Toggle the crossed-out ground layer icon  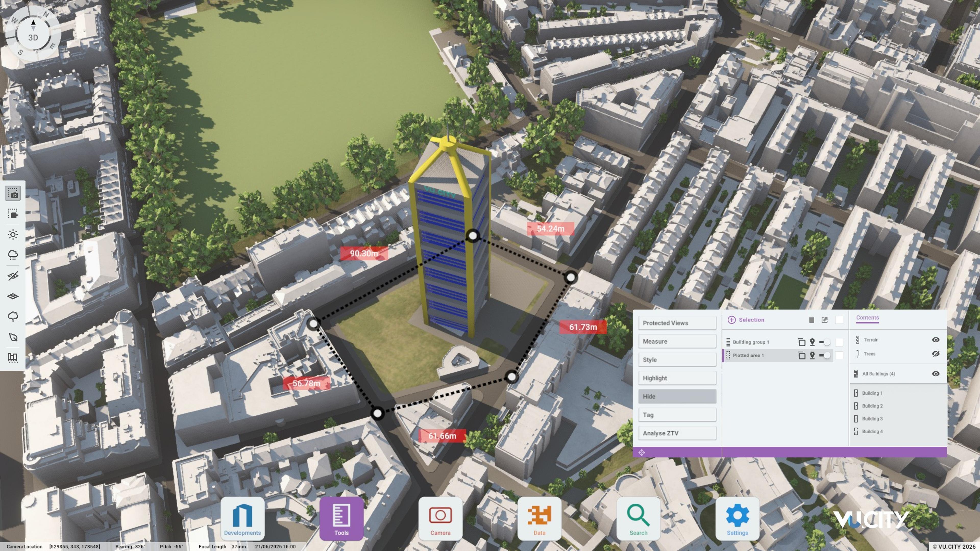tap(13, 276)
